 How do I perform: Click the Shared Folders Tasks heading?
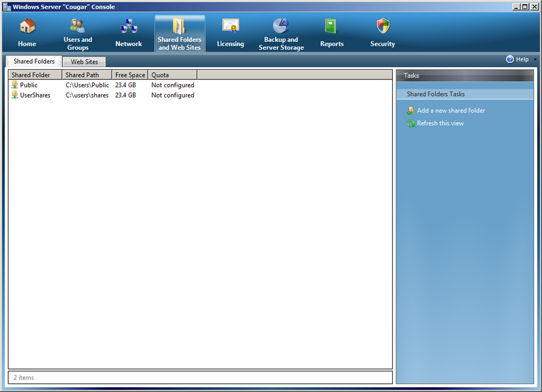[465, 94]
